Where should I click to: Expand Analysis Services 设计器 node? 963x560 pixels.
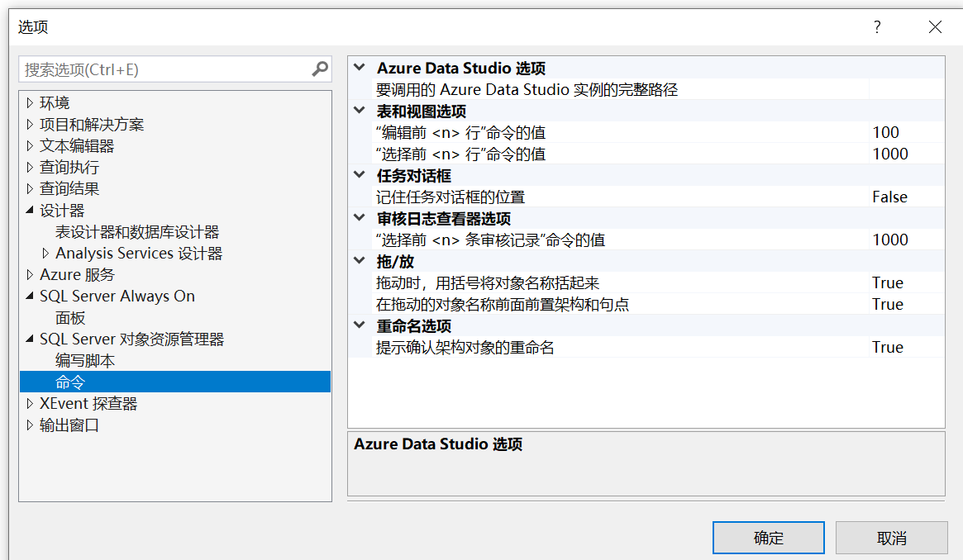click(46, 254)
